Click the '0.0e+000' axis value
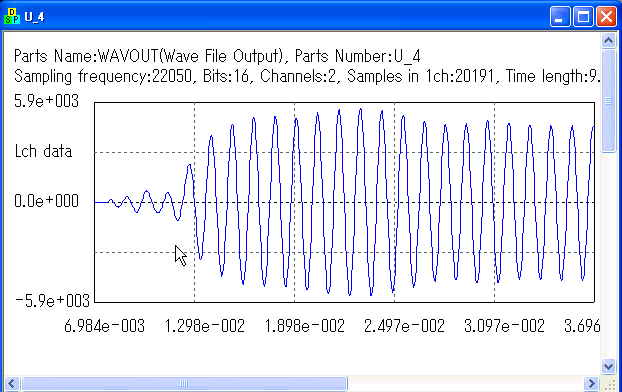This screenshot has height=392, width=622. pos(46,201)
